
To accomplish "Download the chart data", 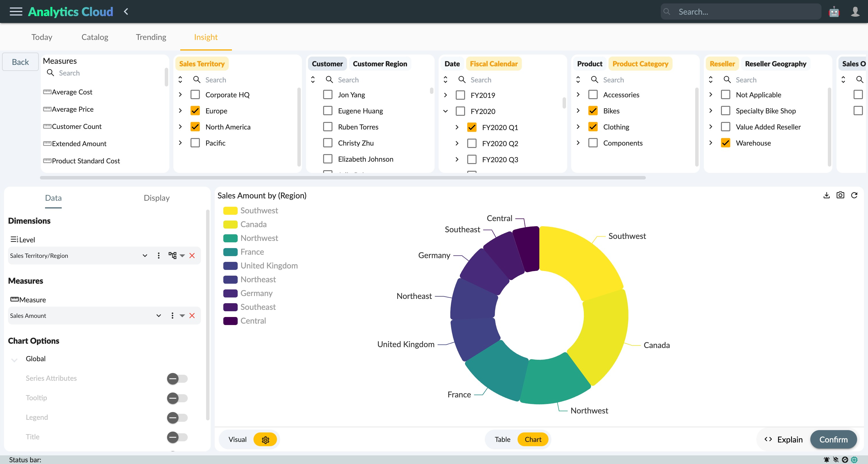I will pyautogui.click(x=827, y=195).
